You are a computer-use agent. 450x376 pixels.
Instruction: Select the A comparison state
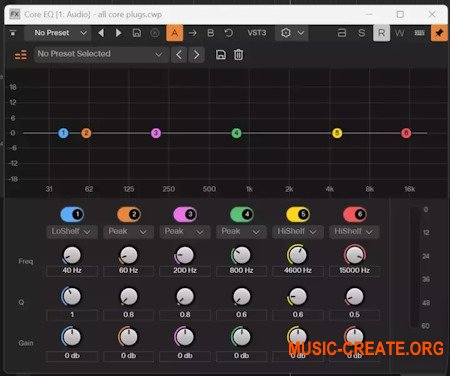click(x=174, y=33)
